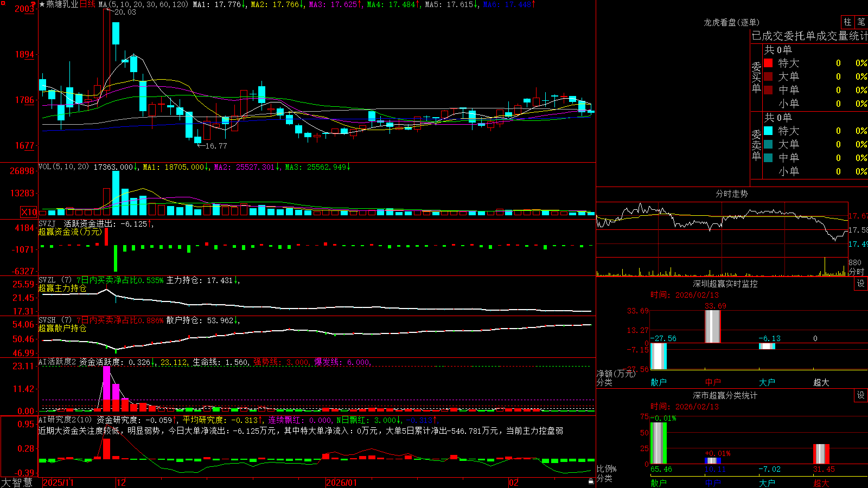
Task: Select the 龙虎看盘(逐单) panel title
Action: pos(731,22)
